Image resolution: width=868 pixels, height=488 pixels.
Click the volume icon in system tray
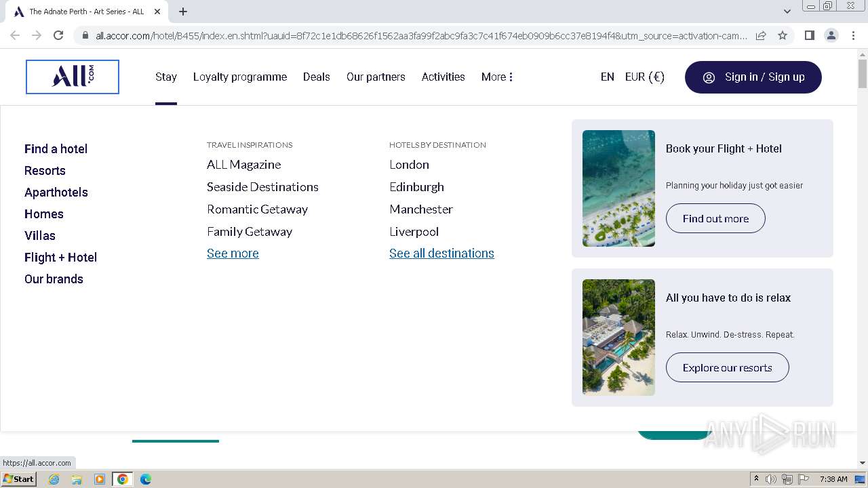[771, 479]
